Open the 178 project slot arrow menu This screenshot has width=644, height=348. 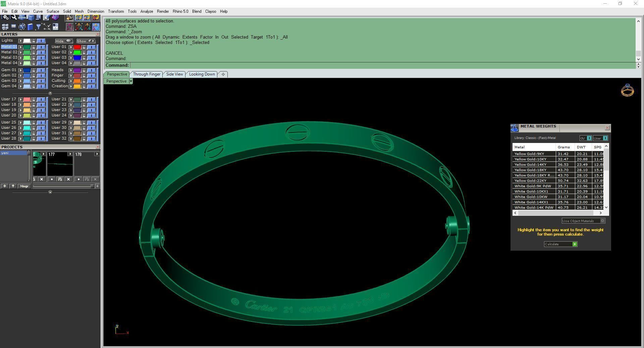(x=97, y=154)
